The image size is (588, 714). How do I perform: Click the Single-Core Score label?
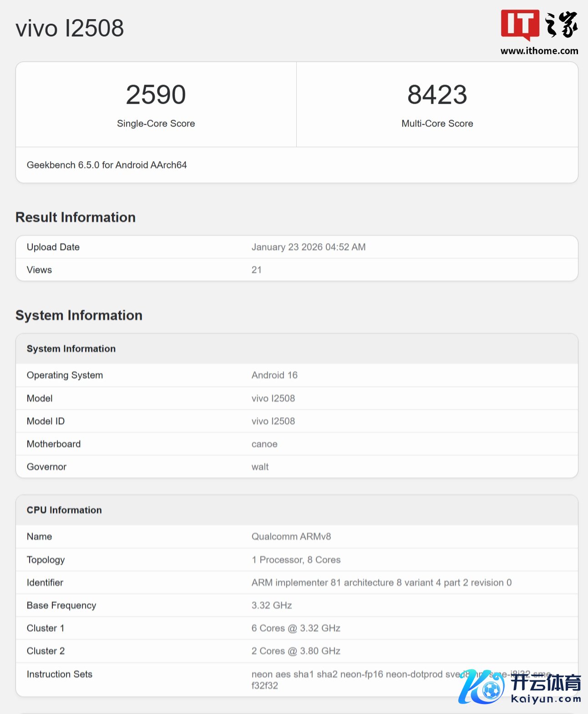(x=156, y=123)
